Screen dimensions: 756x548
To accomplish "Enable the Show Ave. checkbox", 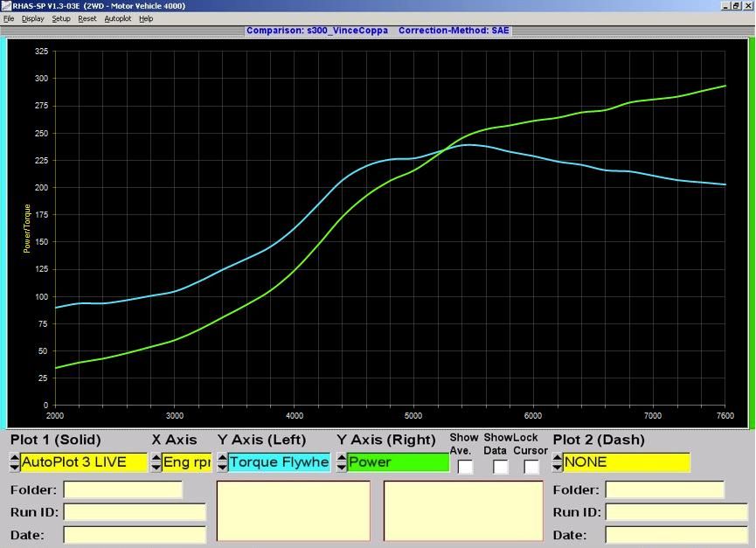I will pyautogui.click(x=466, y=467).
